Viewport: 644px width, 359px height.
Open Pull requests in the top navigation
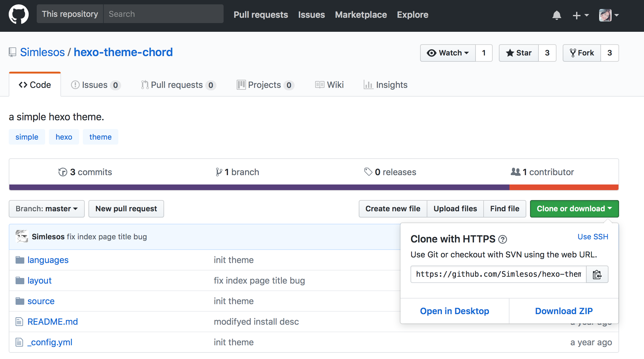(x=261, y=15)
